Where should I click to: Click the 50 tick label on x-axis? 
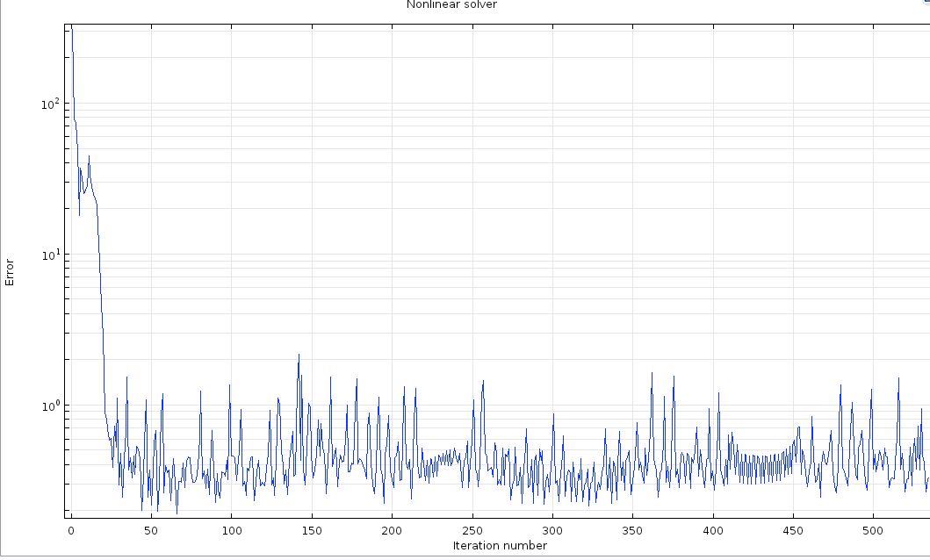coord(150,530)
